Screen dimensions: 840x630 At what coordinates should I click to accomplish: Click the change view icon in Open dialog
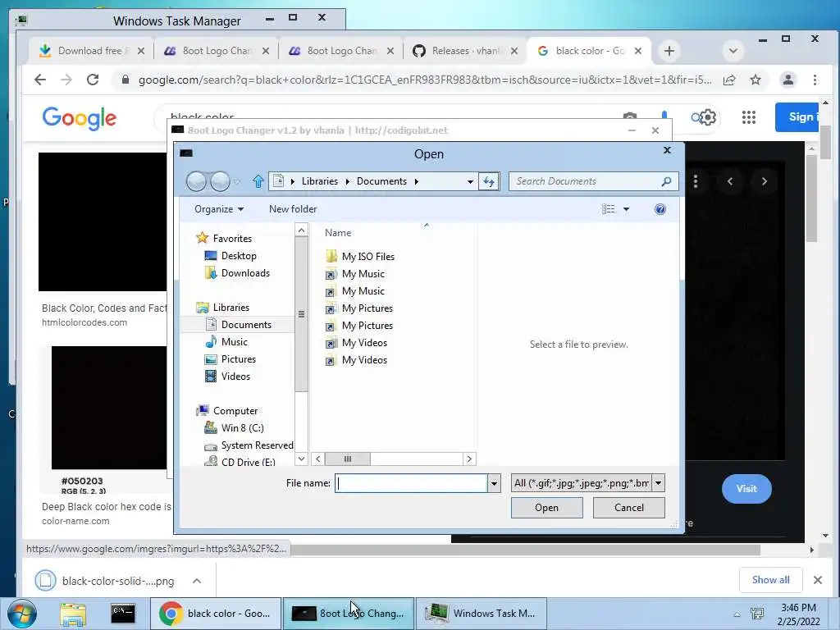pyautogui.click(x=609, y=209)
